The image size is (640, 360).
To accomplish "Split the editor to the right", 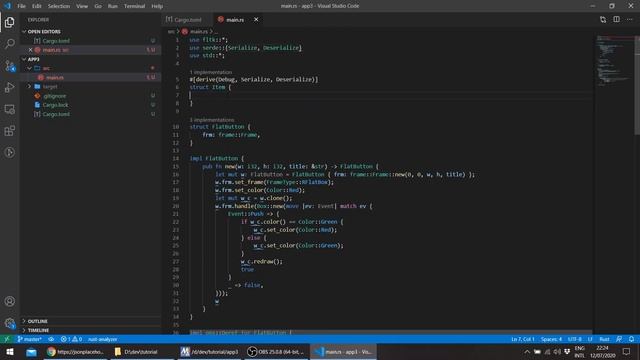I will pos(616,19).
